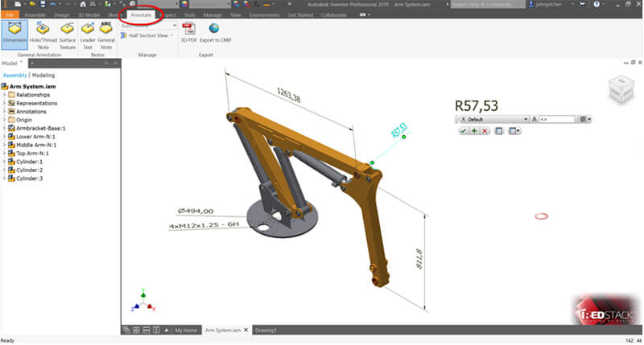
Task: Select the 1263,38 dimension annotation
Action: point(288,95)
